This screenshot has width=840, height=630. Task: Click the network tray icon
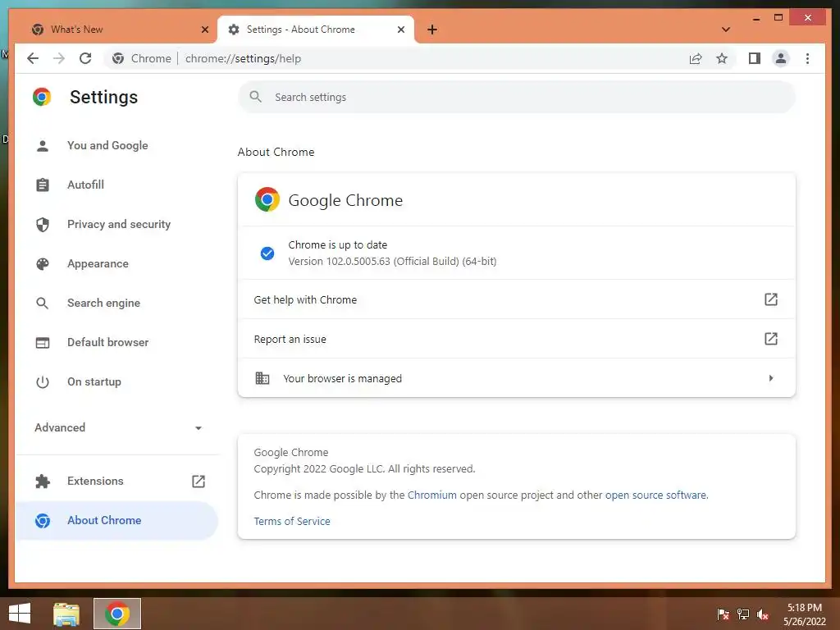pos(743,614)
